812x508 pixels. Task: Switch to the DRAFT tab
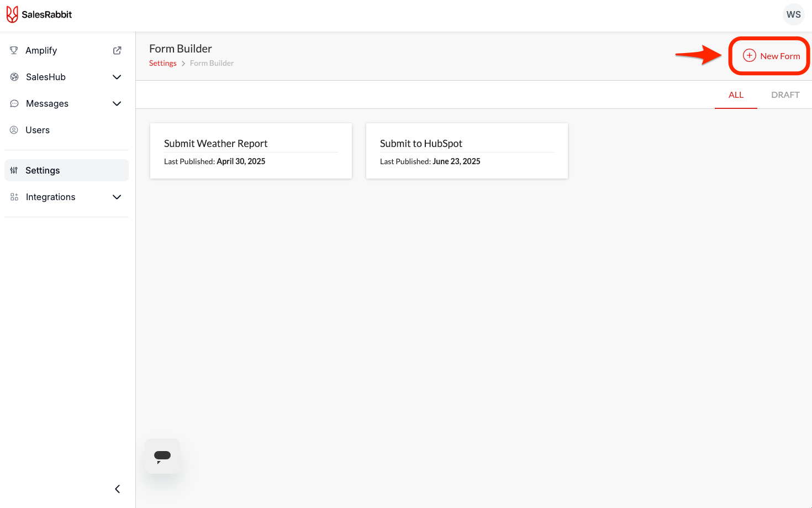[785, 95]
